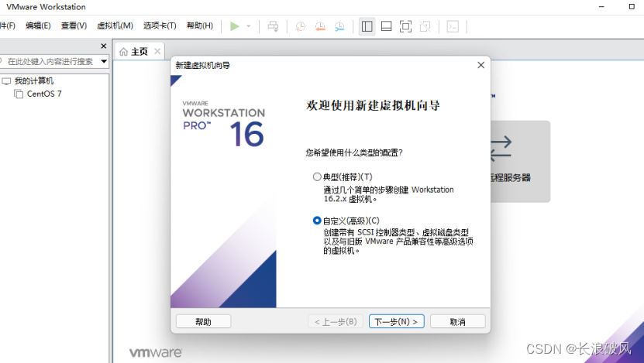Click the full screen mode icon
The image size is (644, 363).
pyautogui.click(x=405, y=26)
